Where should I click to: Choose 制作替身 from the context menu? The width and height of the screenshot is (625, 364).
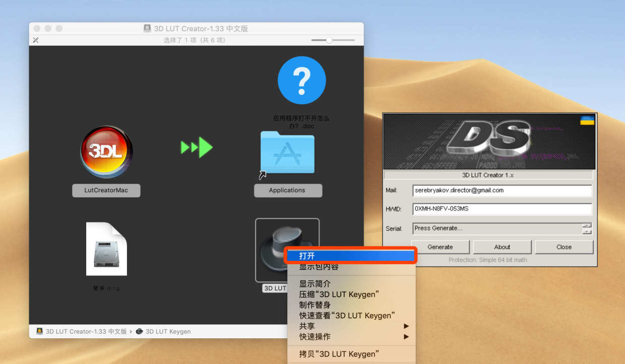[351, 305]
